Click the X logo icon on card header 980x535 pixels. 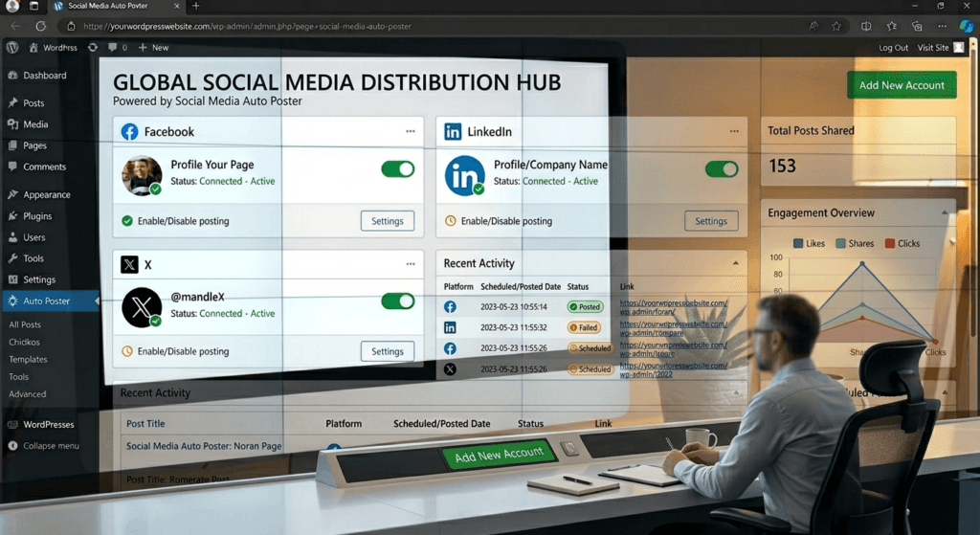click(x=129, y=264)
